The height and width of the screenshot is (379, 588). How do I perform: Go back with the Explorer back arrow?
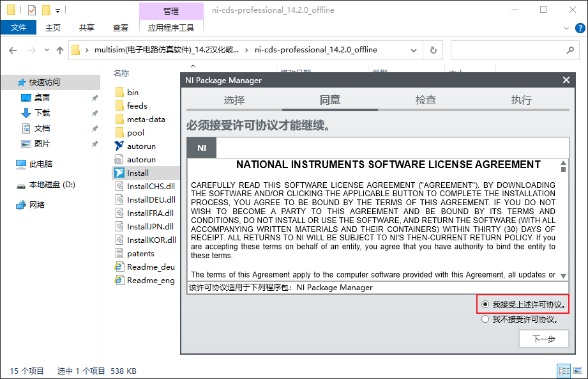tap(13, 50)
